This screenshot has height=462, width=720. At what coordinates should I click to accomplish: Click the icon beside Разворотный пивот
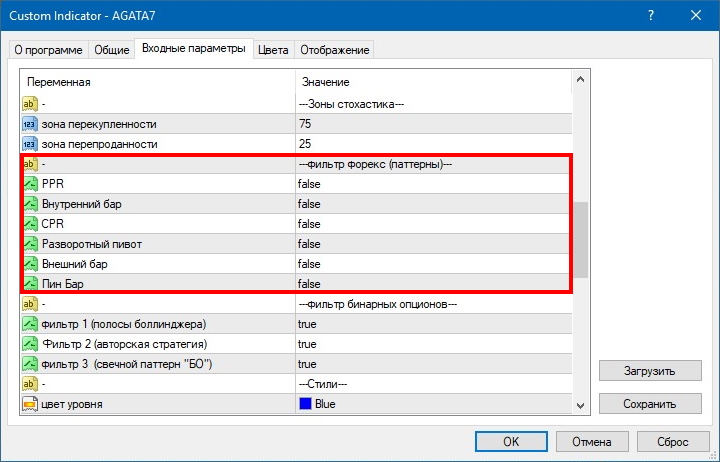(x=29, y=244)
